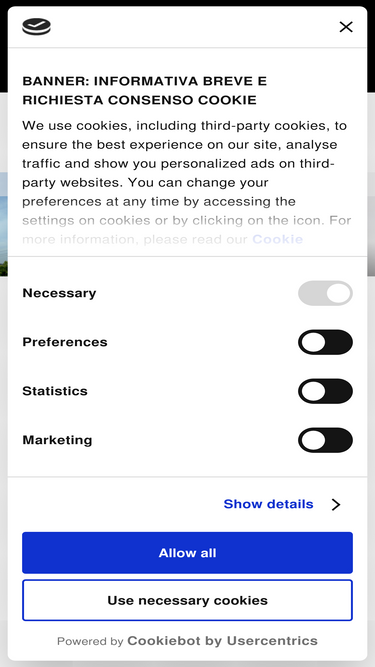Select the Statistics category label
375x667 pixels.
click(55, 391)
